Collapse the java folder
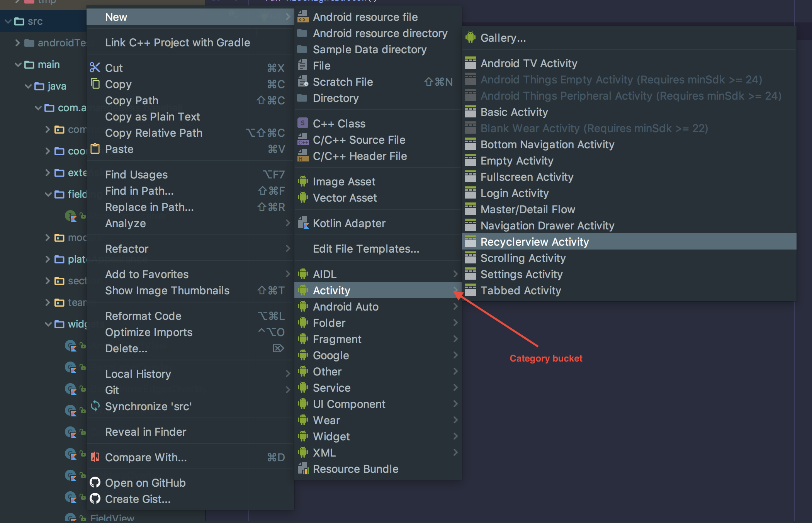812x523 pixels. (x=28, y=86)
